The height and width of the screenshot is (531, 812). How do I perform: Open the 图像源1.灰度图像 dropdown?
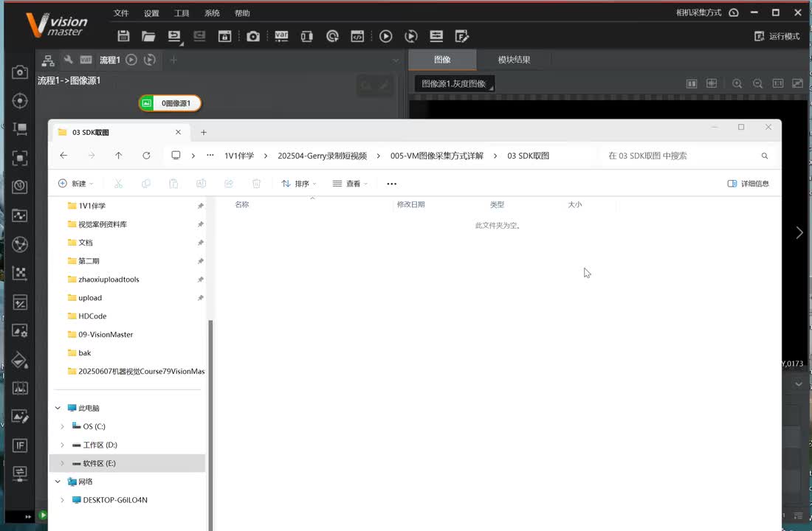click(x=455, y=84)
